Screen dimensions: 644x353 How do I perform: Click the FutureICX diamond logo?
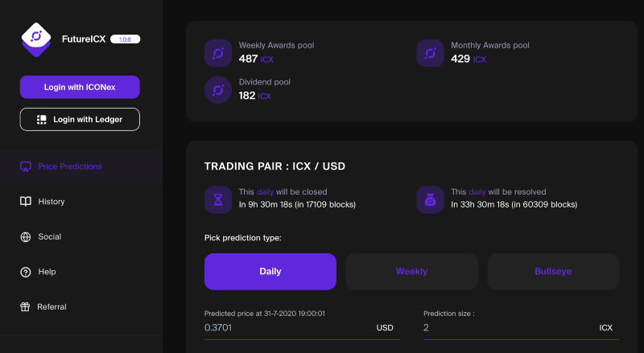[36, 39]
